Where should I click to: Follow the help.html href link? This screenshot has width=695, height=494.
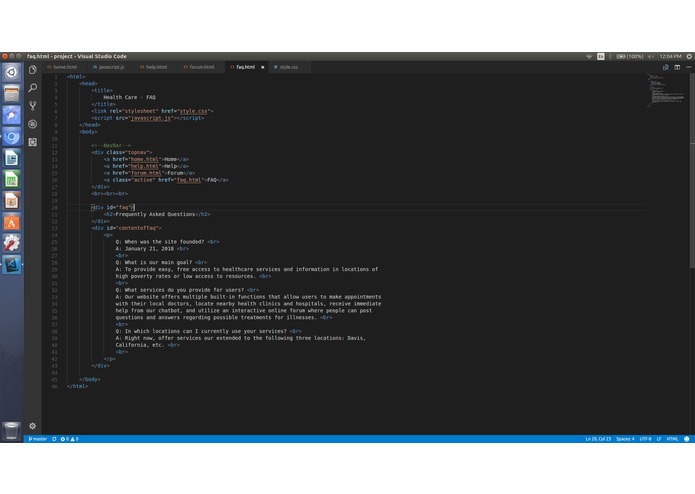click(144, 166)
